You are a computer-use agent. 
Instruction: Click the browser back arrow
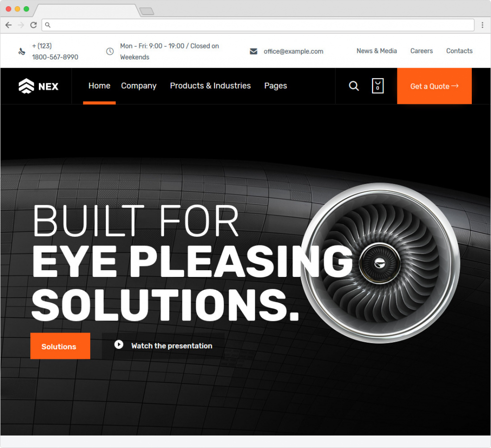(9, 25)
